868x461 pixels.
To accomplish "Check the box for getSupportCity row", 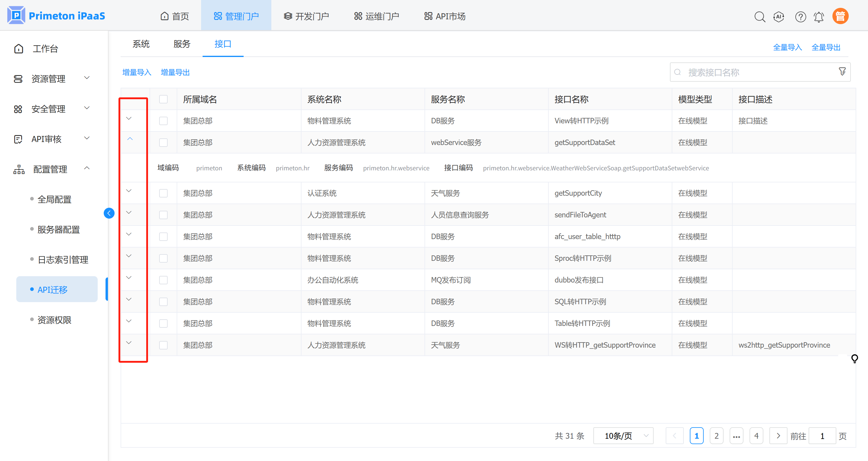I will point(163,193).
